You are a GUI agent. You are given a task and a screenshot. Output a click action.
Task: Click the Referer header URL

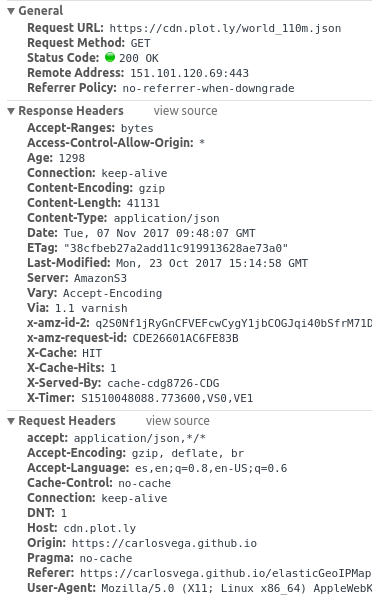[x=225, y=574]
